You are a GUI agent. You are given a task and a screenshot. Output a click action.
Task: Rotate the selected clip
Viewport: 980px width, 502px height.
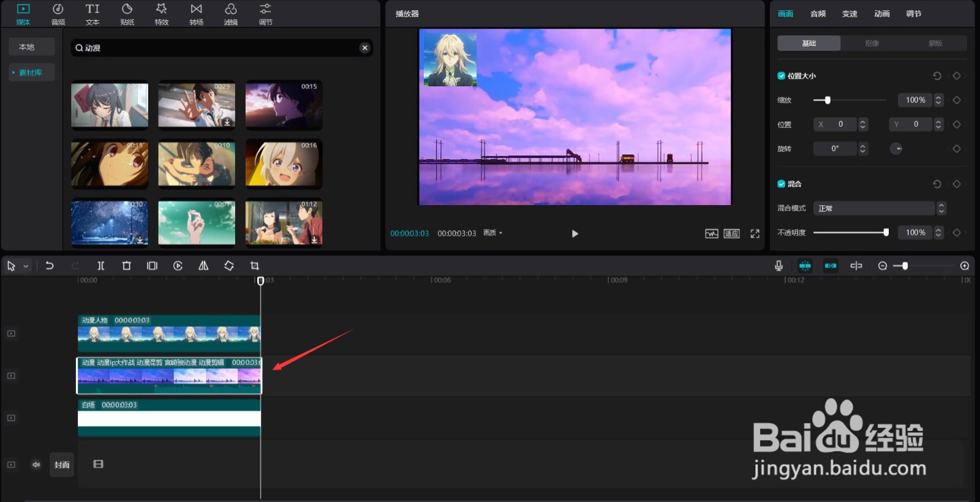tap(229, 266)
